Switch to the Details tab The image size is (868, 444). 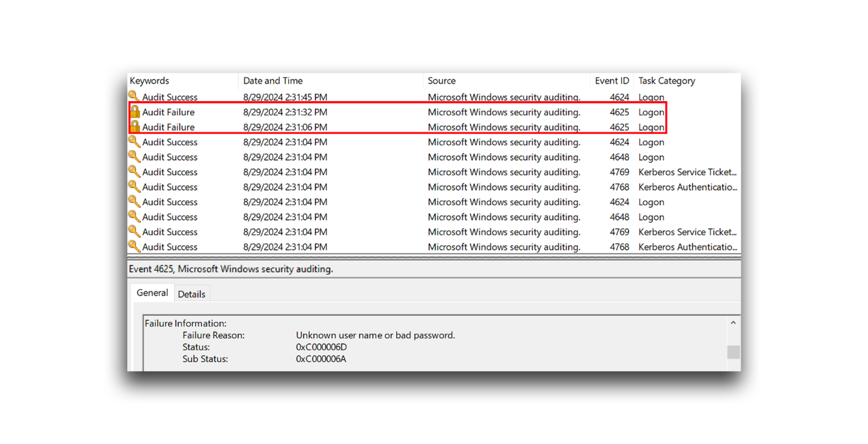[x=192, y=293]
